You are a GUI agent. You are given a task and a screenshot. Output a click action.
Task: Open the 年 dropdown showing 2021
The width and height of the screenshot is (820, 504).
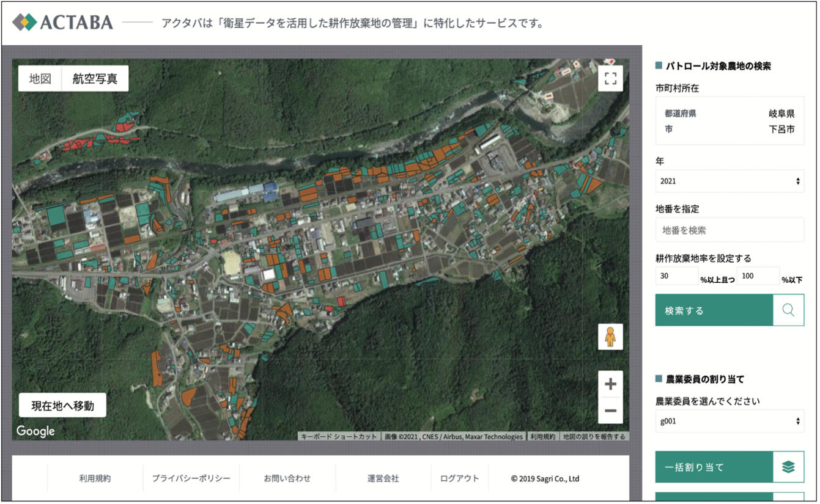coord(729,181)
